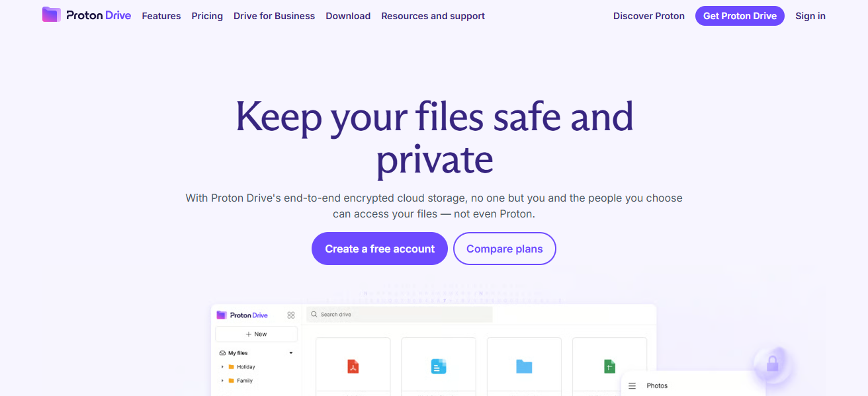Open the Features menu
This screenshot has width=868, height=396.
click(161, 16)
